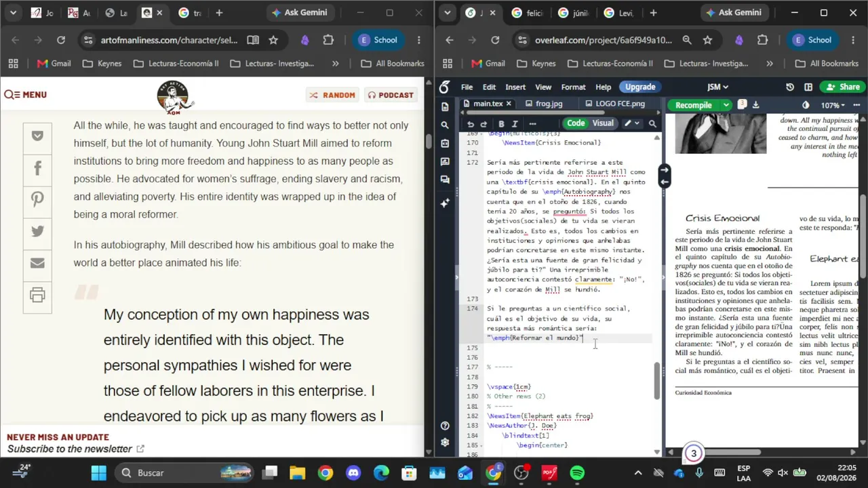
Task: Apply bold formatting in Overleaf toolbar
Action: pos(501,124)
